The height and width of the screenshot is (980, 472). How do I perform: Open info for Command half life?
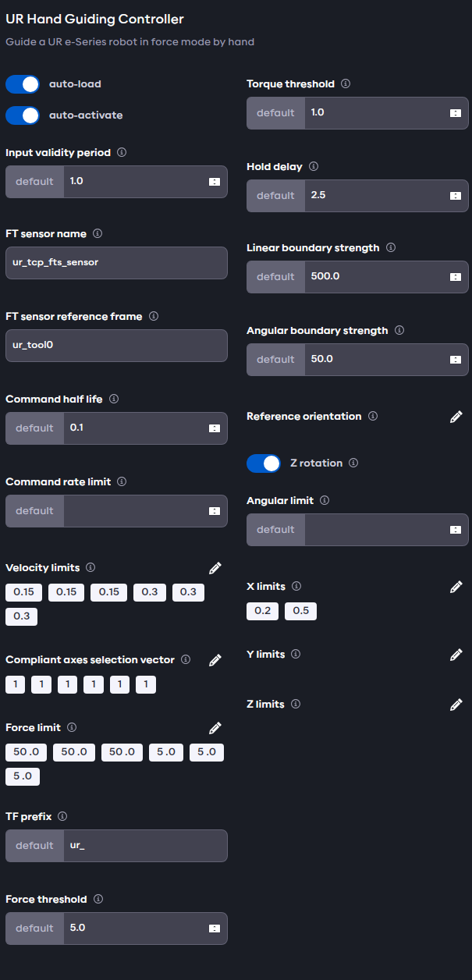tap(113, 399)
